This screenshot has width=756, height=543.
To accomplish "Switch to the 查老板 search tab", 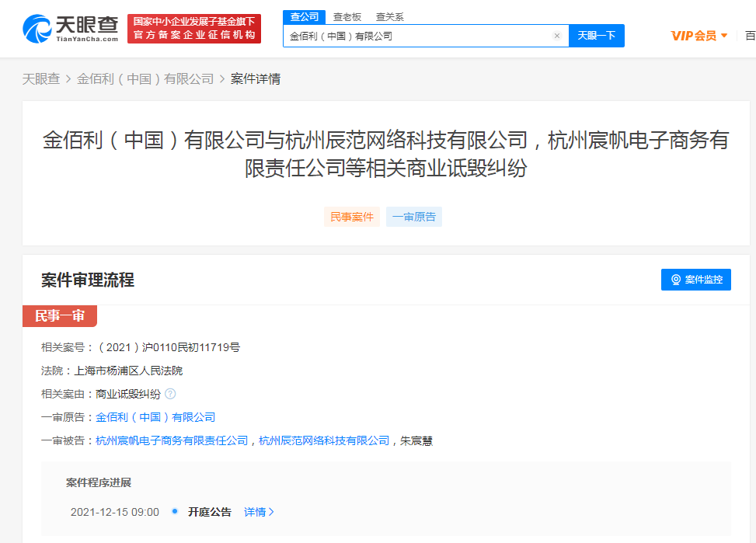I will pyautogui.click(x=347, y=16).
